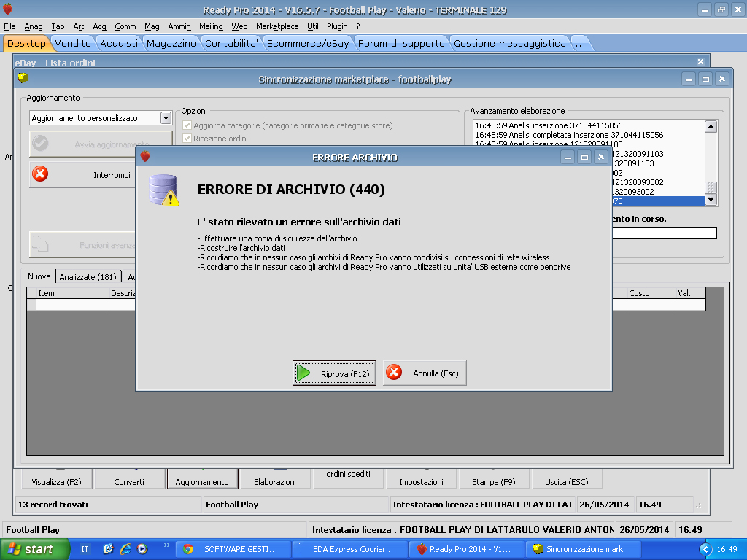747x560 pixels.
Task: Open the Marketplace menu
Action: pos(277,26)
